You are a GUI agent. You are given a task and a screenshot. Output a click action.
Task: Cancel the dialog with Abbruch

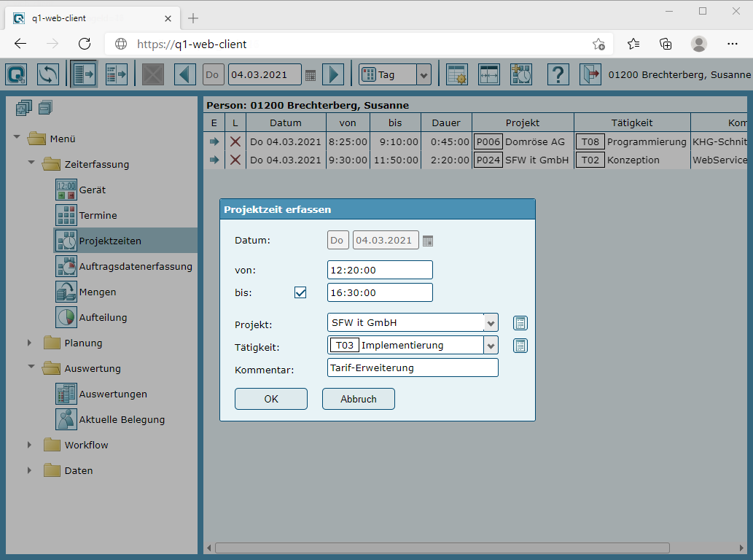[x=358, y=399]
